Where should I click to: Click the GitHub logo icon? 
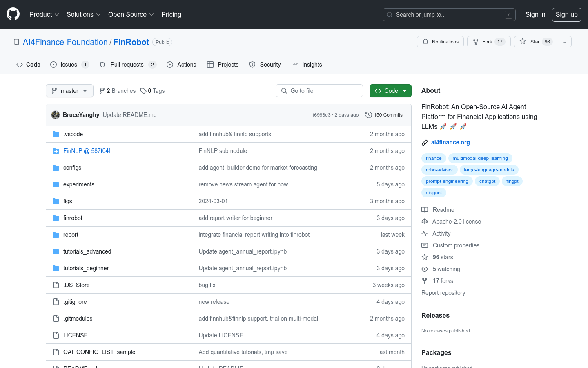(x=13, y=14)
